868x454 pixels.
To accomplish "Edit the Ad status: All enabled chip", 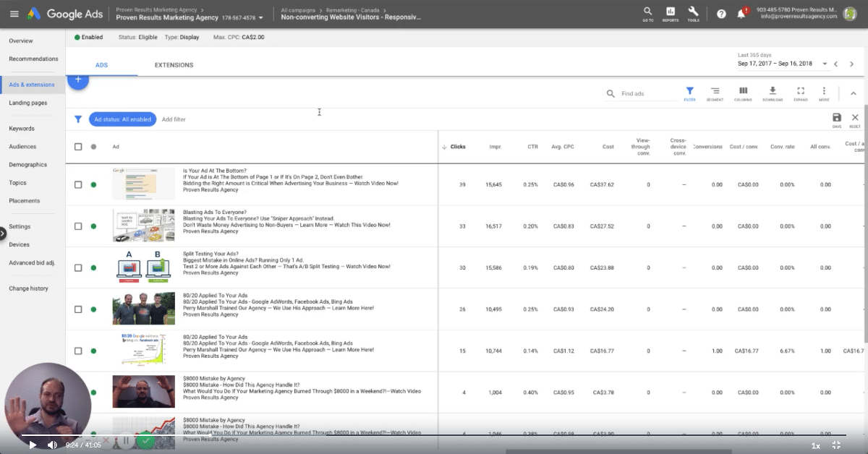I will click(x=123, y=119).
